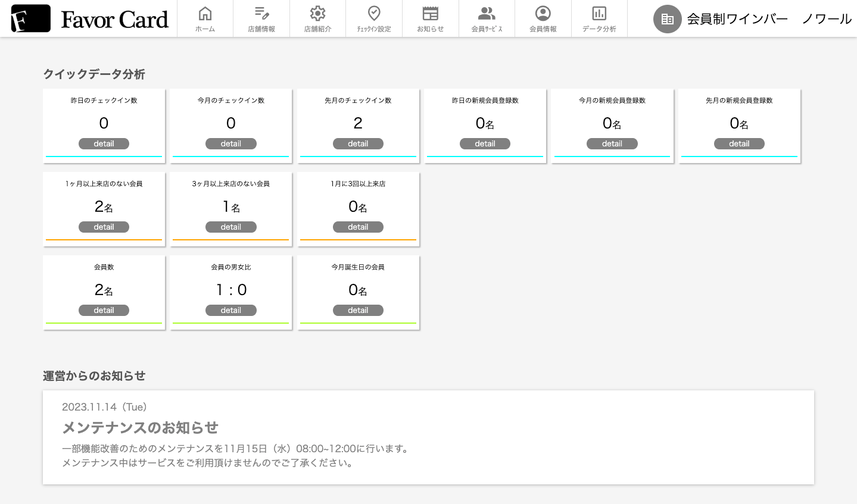The width and height of the screenshot is (857, 504).
Task: Open the ホーム navigation icon
Action: coord(205,13)
